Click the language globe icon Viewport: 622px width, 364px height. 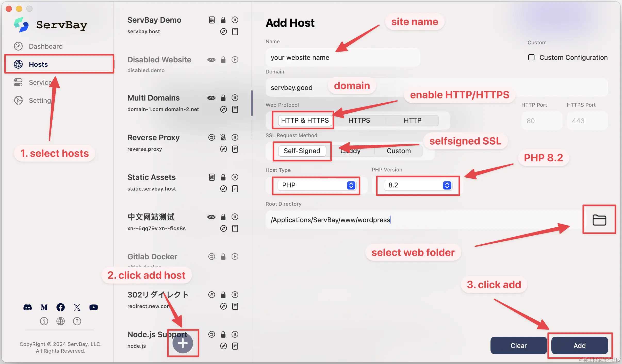click(61, 321)
